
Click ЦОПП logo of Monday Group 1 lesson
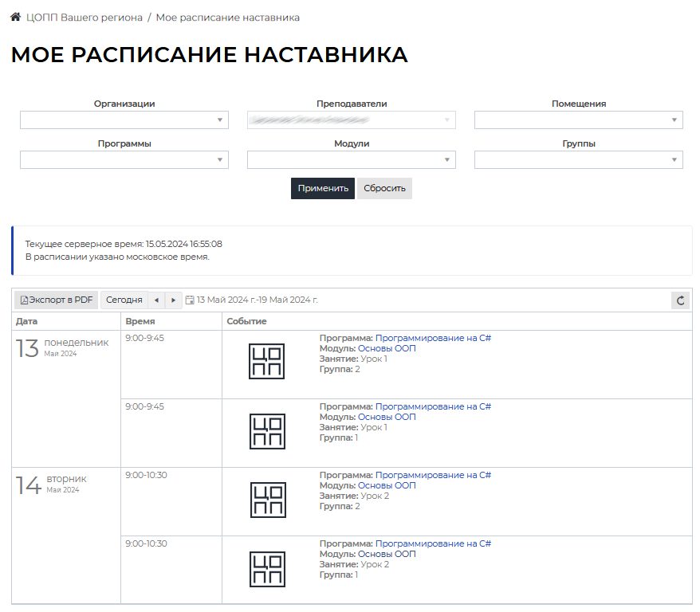coord(267,431)
